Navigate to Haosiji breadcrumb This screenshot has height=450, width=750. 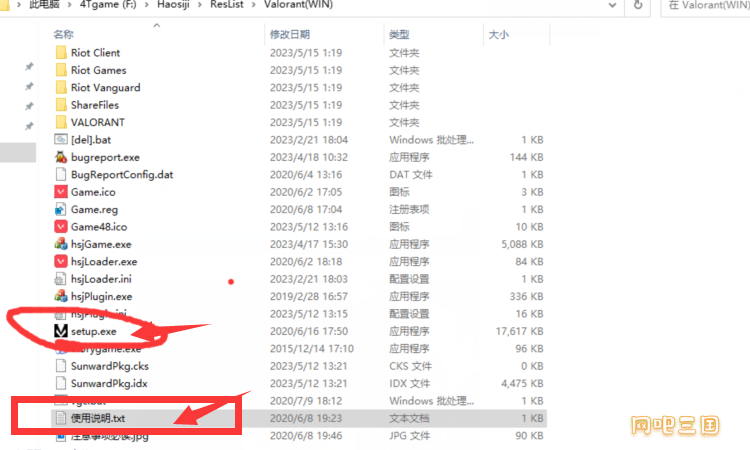pyautogui.click(x=173, y=5)
